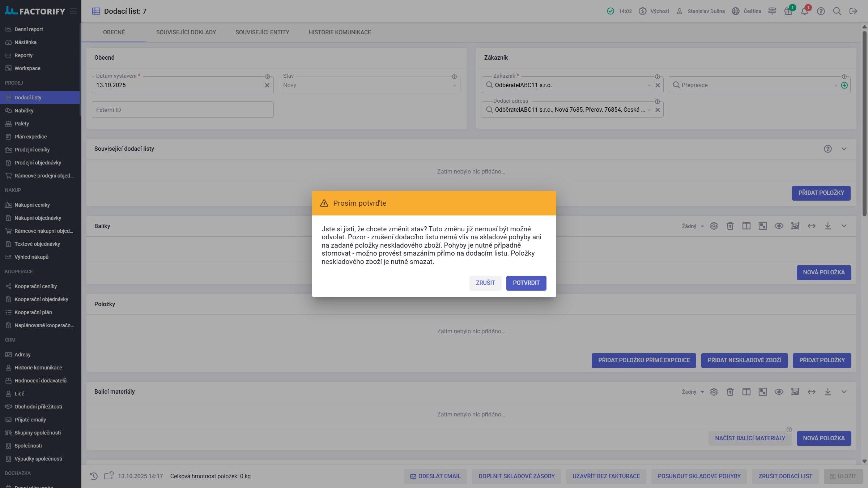Viewport: 868px width, 488px height.
Task: Click the search magnifier in top bar
Action: (x=837, y=11)
